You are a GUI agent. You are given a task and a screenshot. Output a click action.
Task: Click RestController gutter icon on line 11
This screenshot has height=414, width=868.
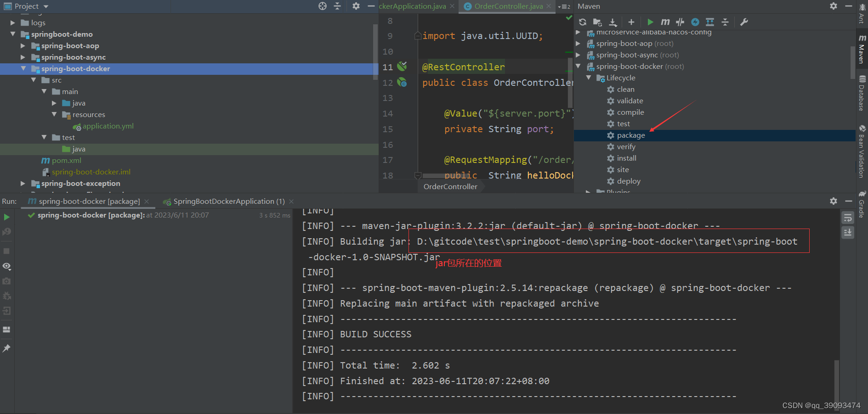pos(402,67)
